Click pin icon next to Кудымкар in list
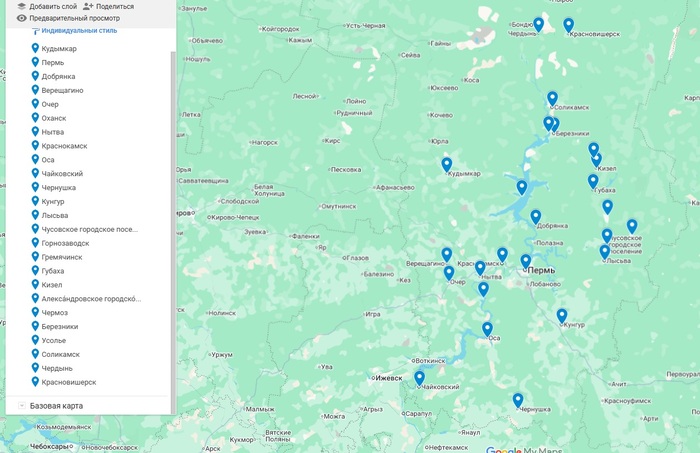The width and height of the screenshot is (700, 453). click(35, 48)
